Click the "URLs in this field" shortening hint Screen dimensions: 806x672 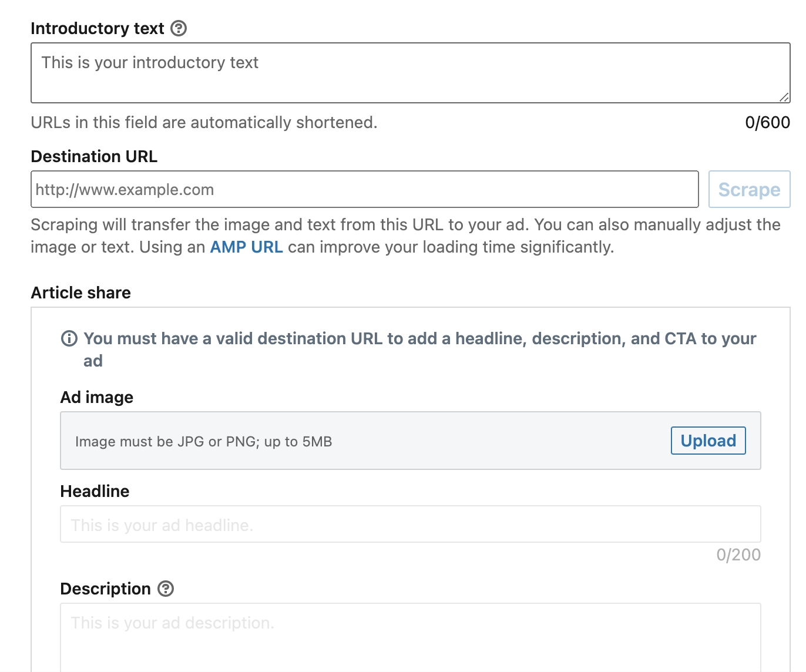(204, 122)
